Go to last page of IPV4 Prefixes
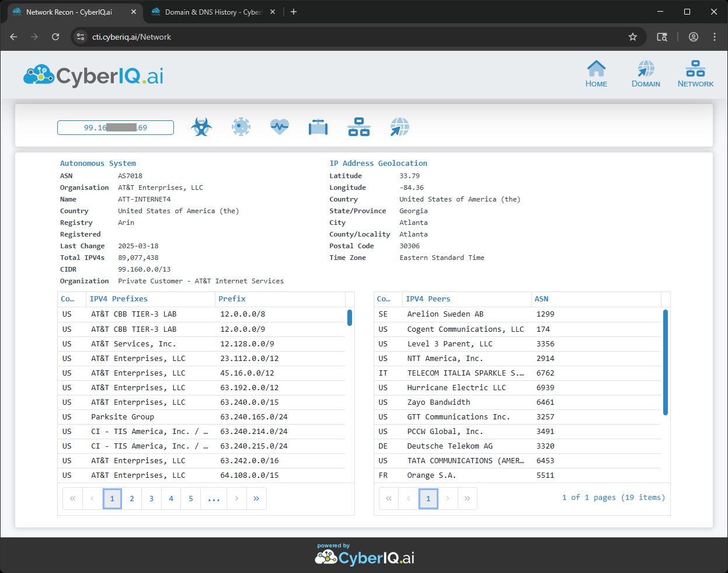 click(x=256, y=498)
